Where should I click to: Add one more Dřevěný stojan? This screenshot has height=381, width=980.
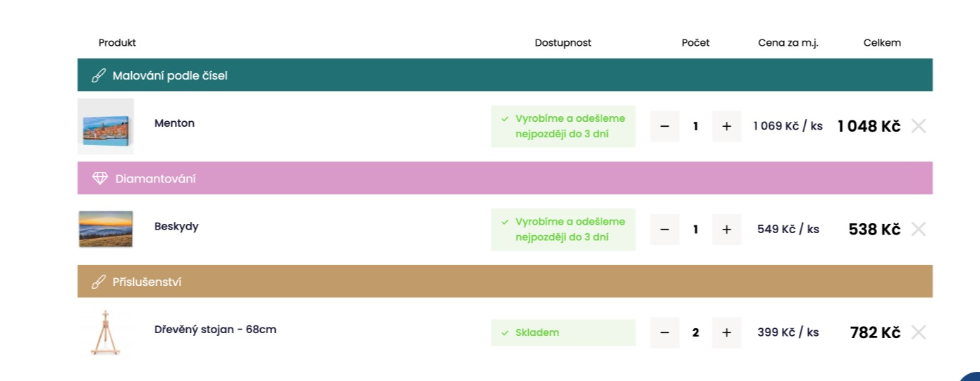tap(727, 332)
